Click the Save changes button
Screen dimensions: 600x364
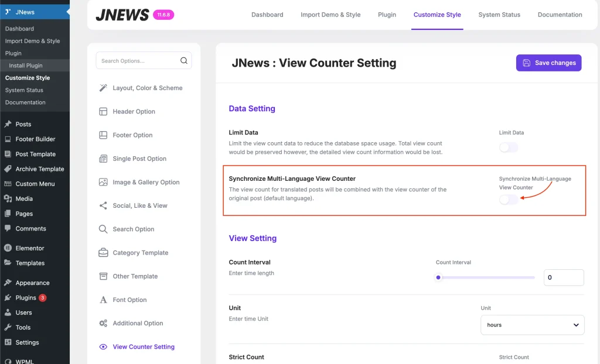click(548, 63)
